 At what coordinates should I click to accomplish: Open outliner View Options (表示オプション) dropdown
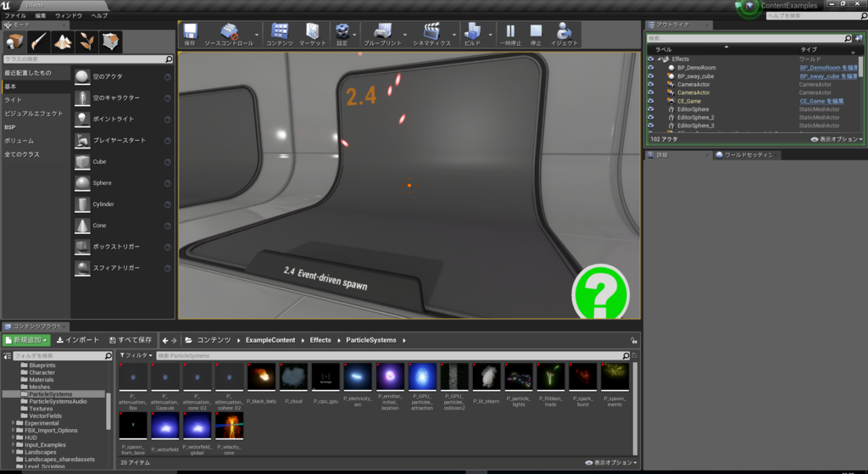[837, 140]
